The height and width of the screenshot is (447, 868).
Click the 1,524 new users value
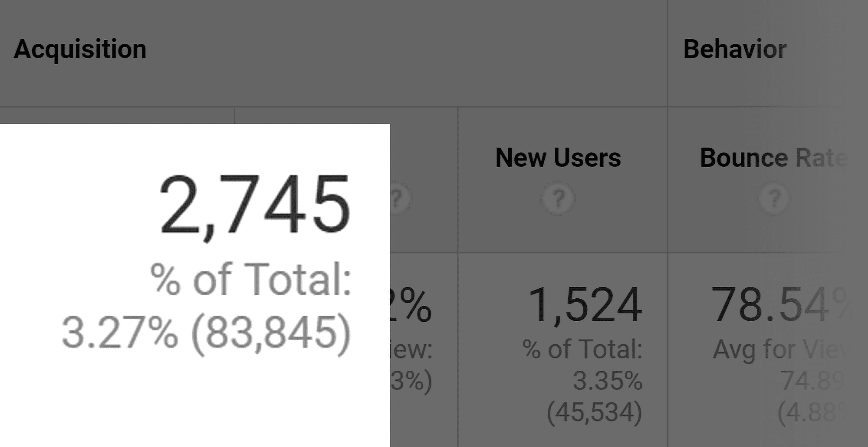pyautogui.click(x=585, y=305)
